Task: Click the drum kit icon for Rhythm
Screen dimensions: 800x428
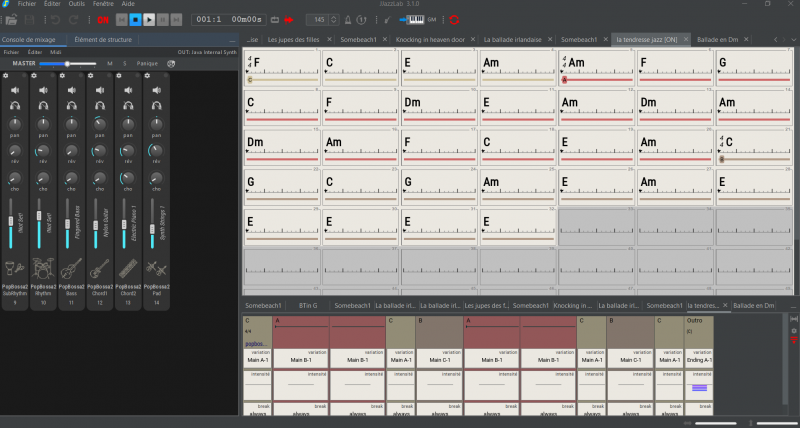Action: 43,268
